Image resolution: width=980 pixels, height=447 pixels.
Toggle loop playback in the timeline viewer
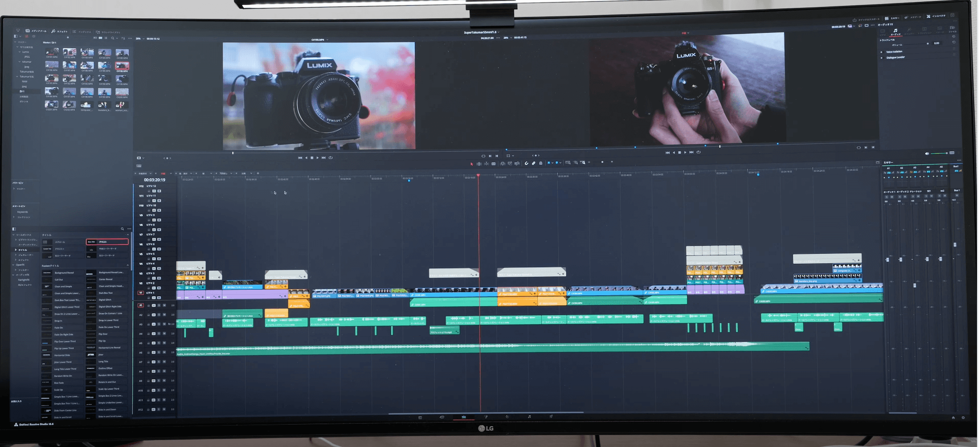coord(698,152)
